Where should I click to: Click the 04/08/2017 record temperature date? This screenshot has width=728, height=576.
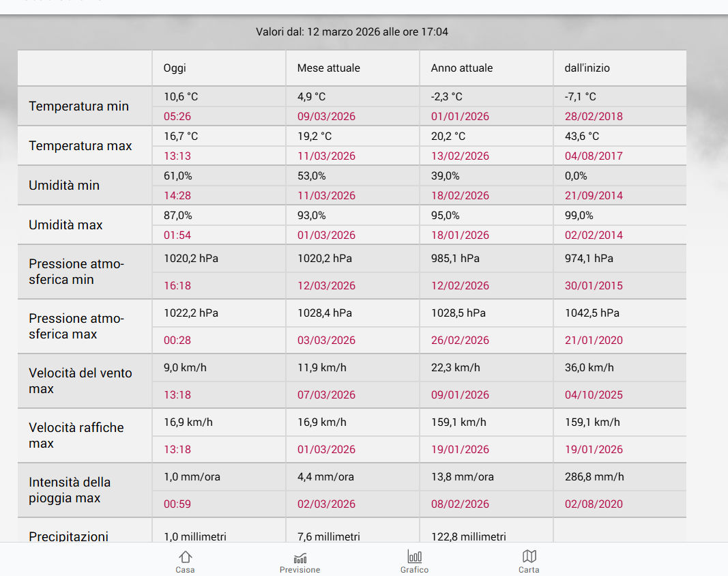pyautogui.click(x=594, y=156)
